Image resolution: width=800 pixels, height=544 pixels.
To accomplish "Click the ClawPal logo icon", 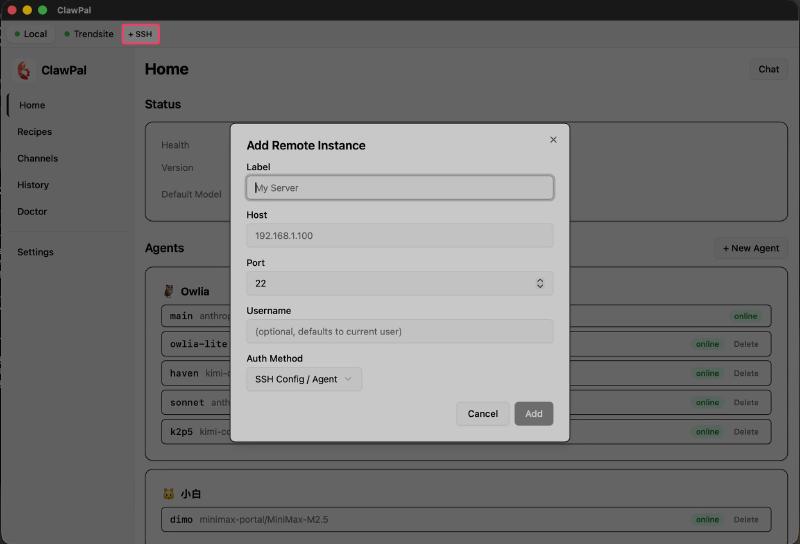I will click(x=25, y=71).
